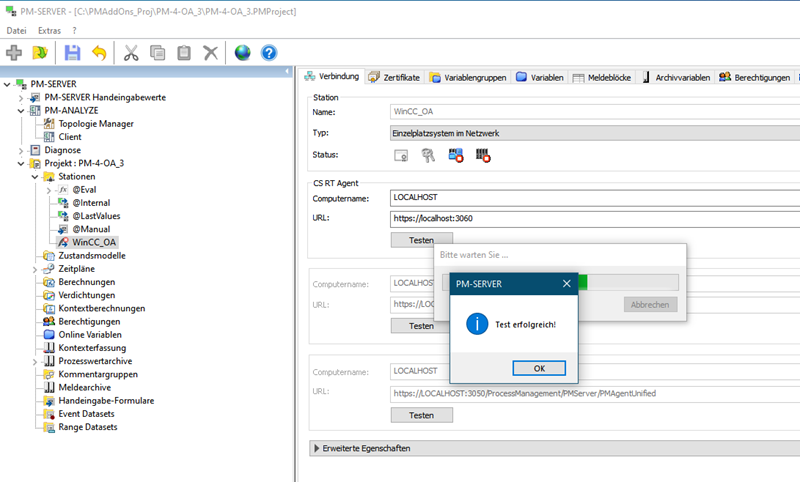This screenshot has height=482, width=800.
Task: Collapse the PM-ANALYZE node
Action: [x=21, y=111]
